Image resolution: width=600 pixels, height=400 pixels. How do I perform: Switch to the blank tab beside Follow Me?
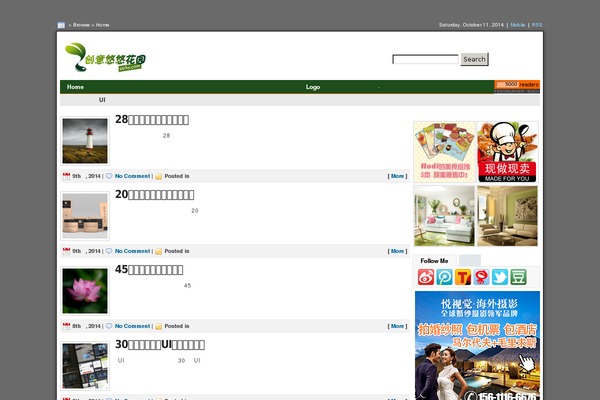point(469,260)
